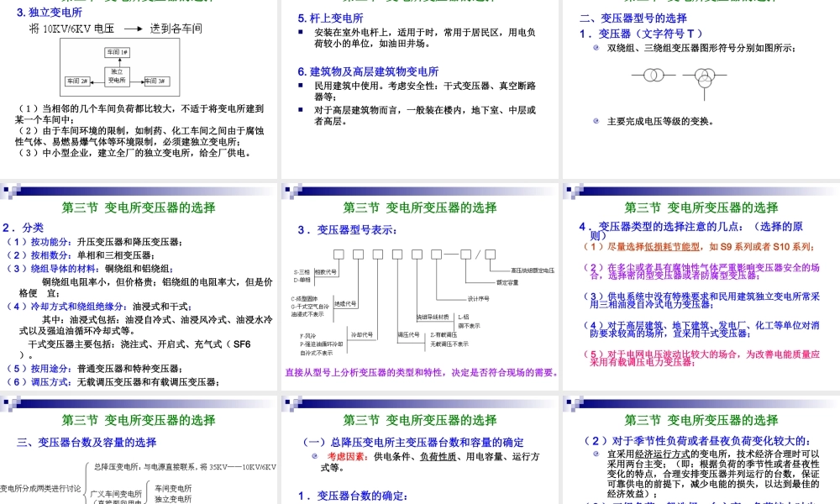The height and width of the screenshot is (504, 840).
Task: Select the diamond bullet before 主要完成电压等级的变换
Action: (x=596, y=120)
